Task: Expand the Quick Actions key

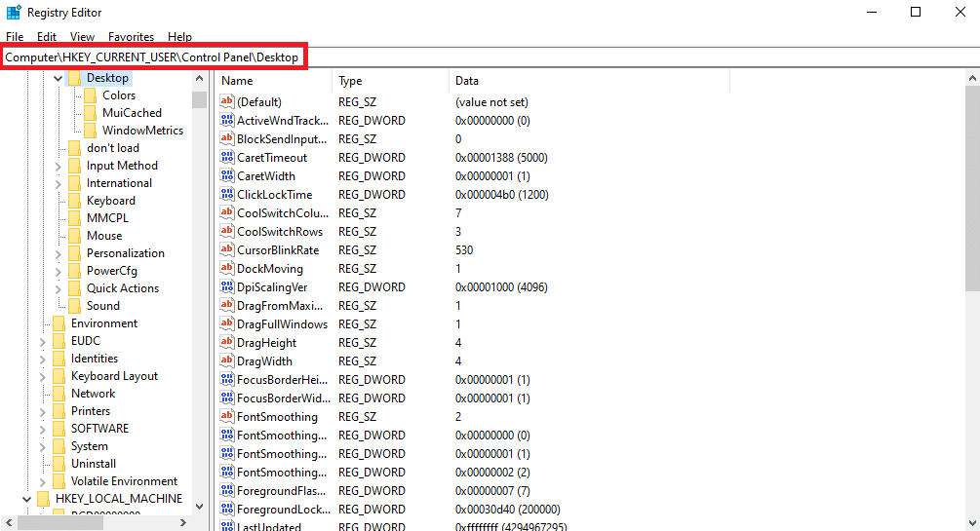Action: point(59,288)
